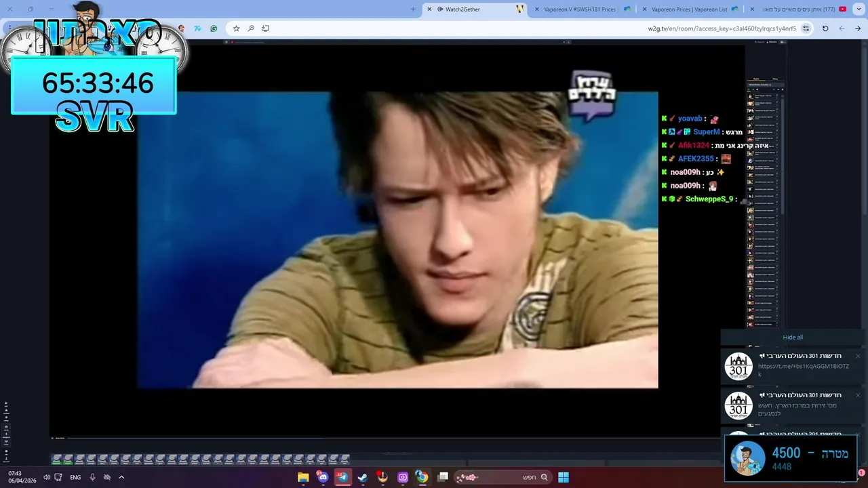Screen dimensions: 868x488
Task: Click the emote in AFEK2355's message
Action: coord(726,159)
